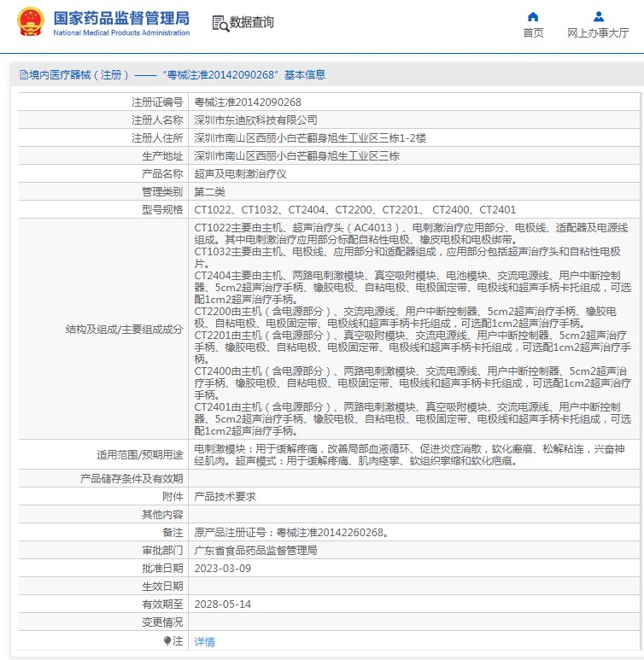Viewport: 644px width, 660px height.
Task: Select registration number 粤械注准20142090268 cell
Action: tap(248, 102)
